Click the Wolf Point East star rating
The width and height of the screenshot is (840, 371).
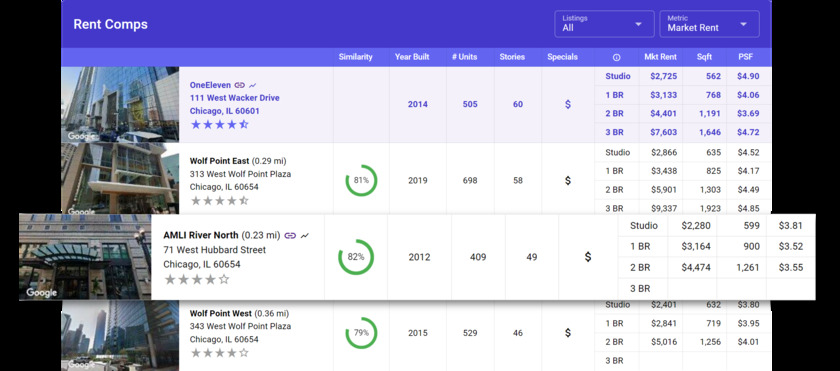(x=220, y=201)
